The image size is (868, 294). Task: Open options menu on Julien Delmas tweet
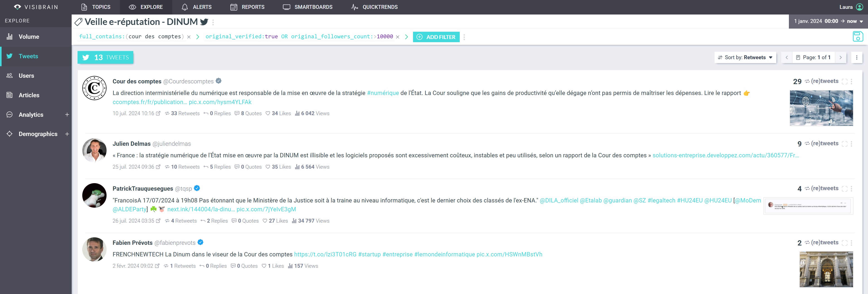(x=851, y=144)
